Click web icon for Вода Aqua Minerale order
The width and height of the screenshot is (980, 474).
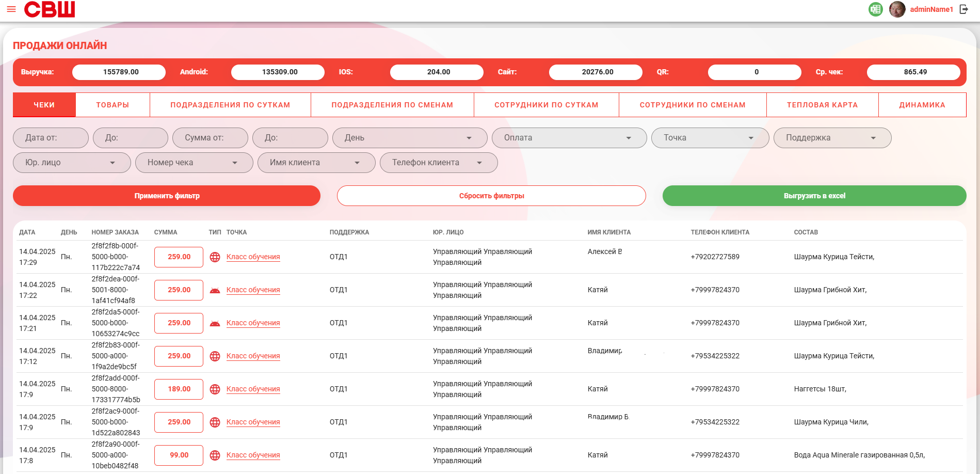click(x=215, y=455)
